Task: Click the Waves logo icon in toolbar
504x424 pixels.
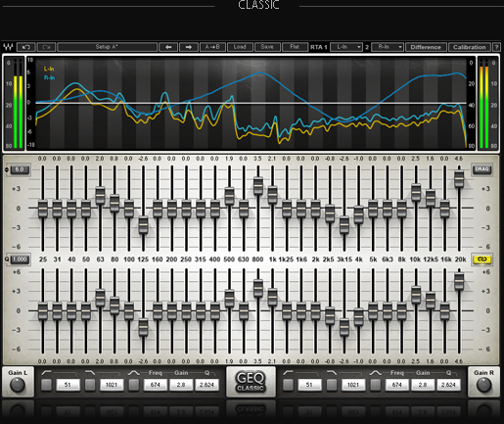Action: point(8,47)
